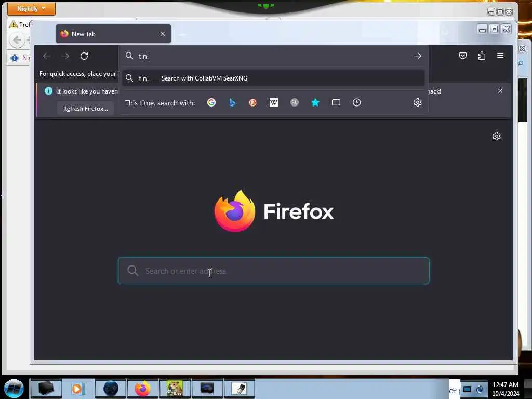Click the Go arrow in address bar
This screenshot has width=532, height=399.
[x=418, y=56]
